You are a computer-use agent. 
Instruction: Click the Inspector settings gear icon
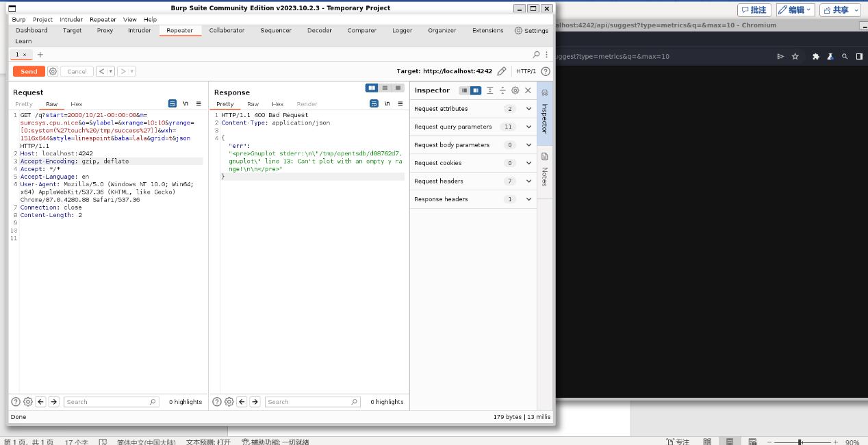(515, 90)
